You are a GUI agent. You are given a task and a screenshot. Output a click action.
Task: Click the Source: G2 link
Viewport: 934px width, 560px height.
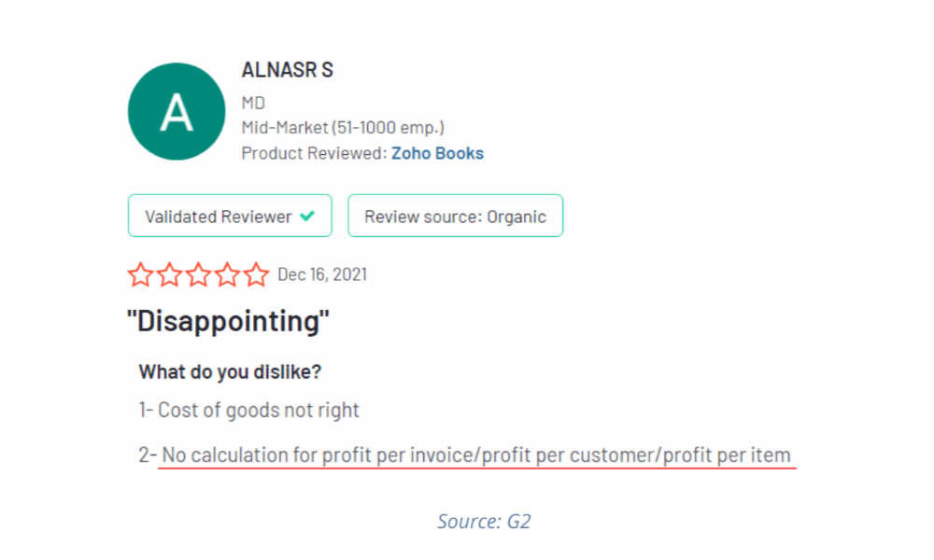pyautogui.click(x=484, y=522)
